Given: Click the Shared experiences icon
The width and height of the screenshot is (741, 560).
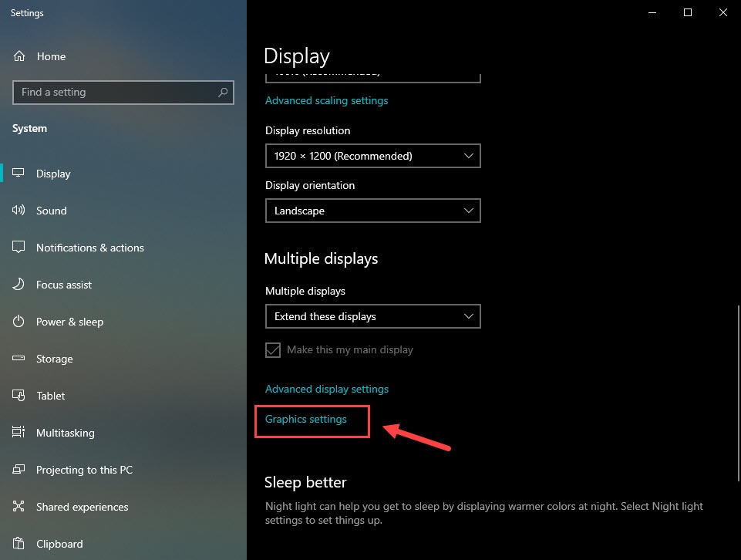Looking at the screenshot, I should (x=18, y=506).
